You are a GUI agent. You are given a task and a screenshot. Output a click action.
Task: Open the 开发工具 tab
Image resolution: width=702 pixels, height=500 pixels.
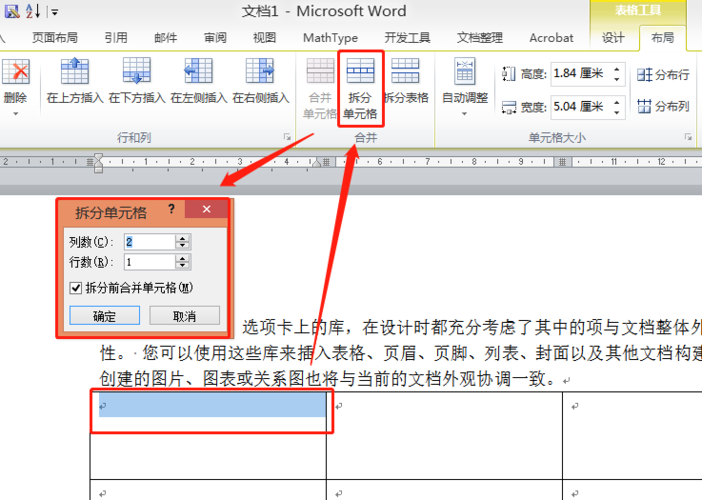tap(407, 38)
